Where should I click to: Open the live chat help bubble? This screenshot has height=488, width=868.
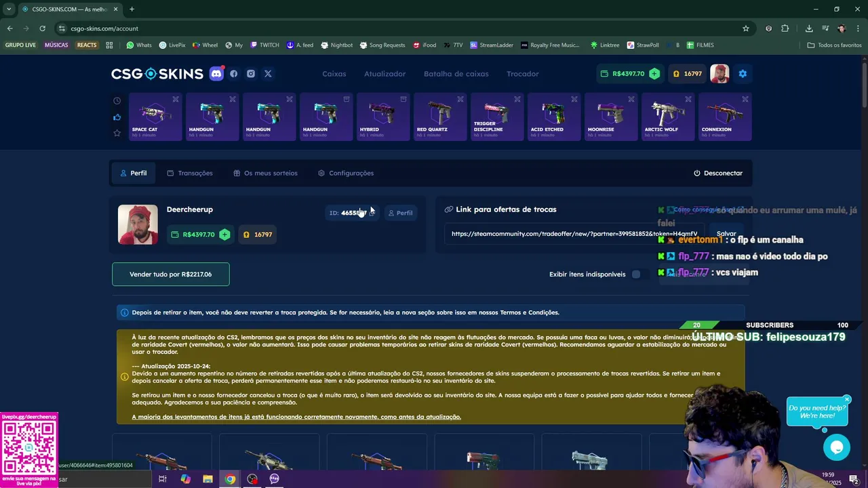pos(836,447)
